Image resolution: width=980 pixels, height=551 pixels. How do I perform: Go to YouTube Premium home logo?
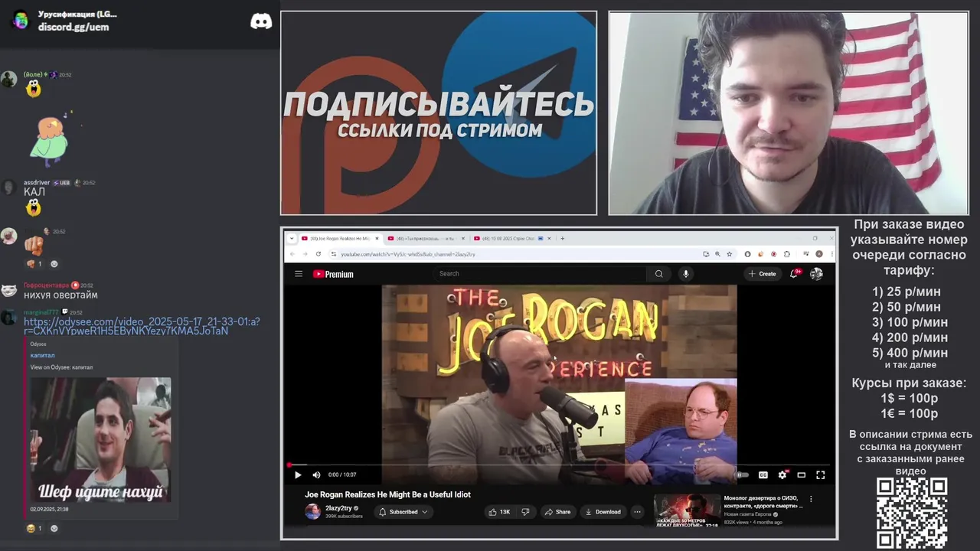333,274
